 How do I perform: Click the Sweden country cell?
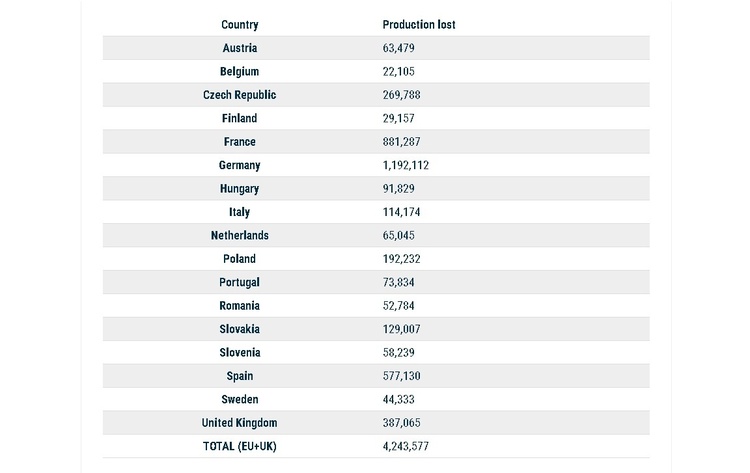point(240,399)
